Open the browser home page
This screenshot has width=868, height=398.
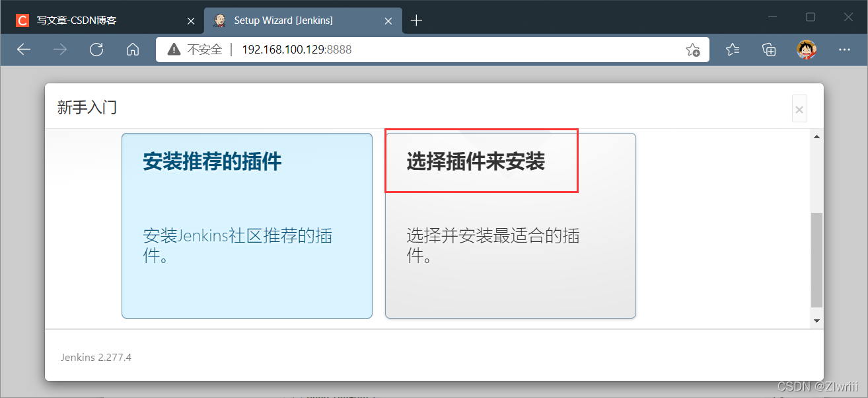[x=133, y=50]
